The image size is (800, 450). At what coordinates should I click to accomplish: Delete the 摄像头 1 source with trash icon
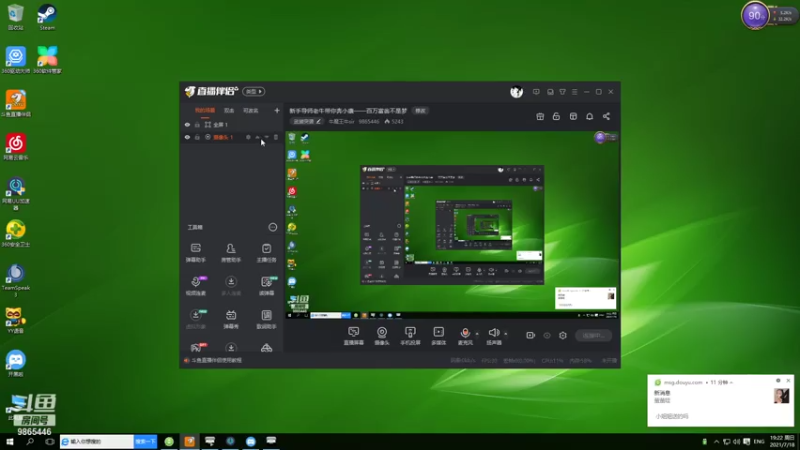pyautogui.click(x=276, y=137)
